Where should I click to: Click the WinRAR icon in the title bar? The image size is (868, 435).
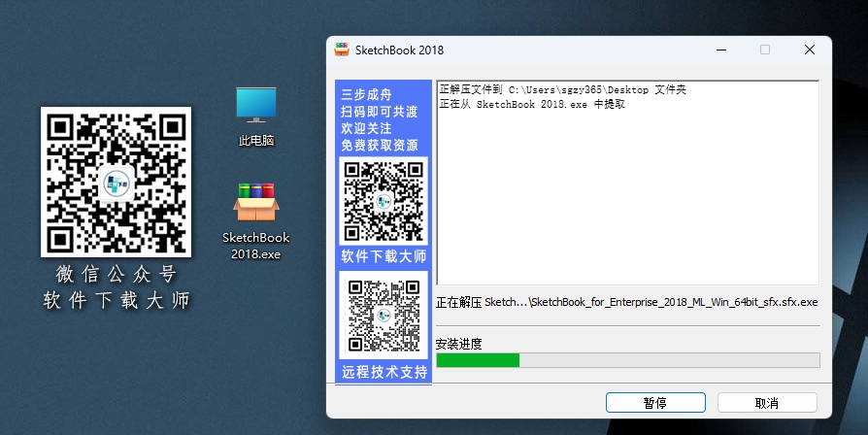[x=342, y=50]
